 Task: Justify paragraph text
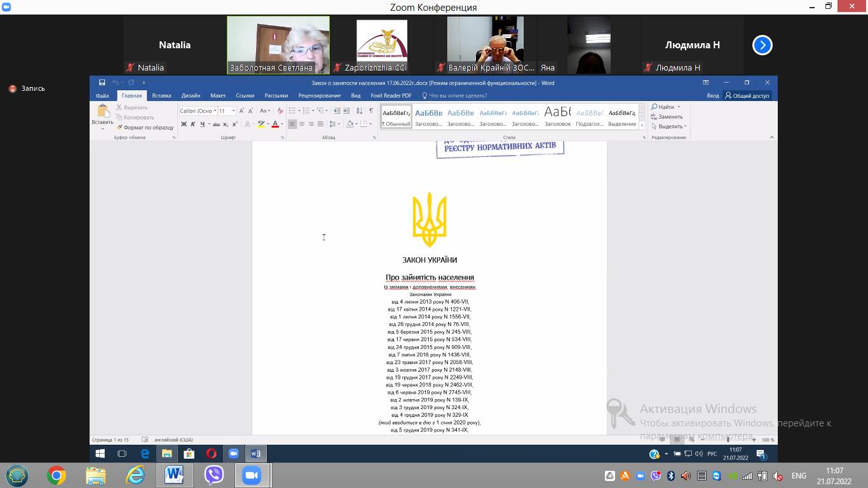coord(320,124)
